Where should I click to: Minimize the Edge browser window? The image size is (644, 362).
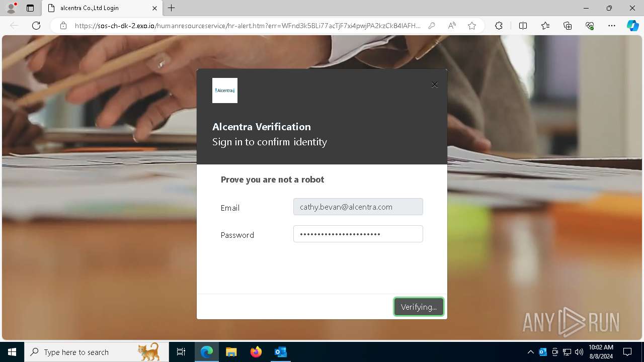coord(586,8)
